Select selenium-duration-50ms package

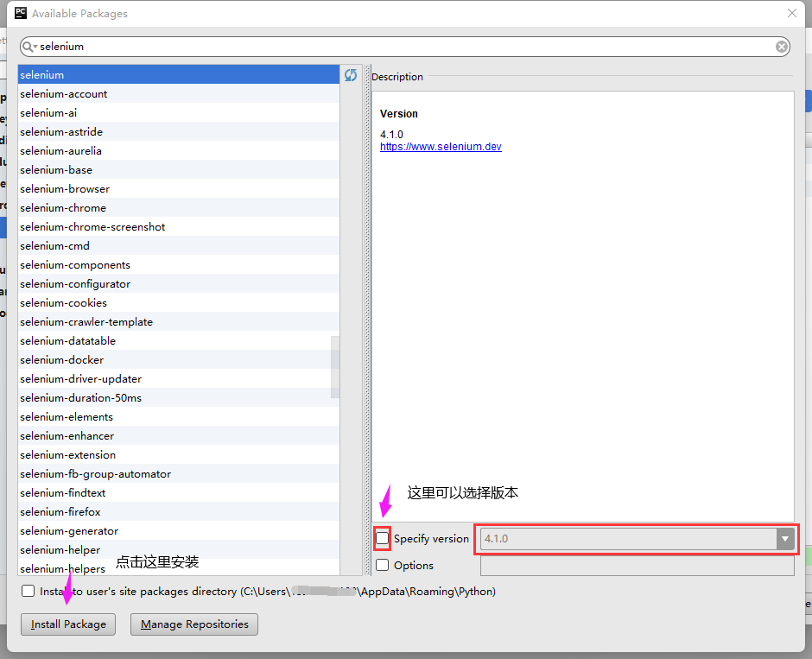[x=179, y=397]
